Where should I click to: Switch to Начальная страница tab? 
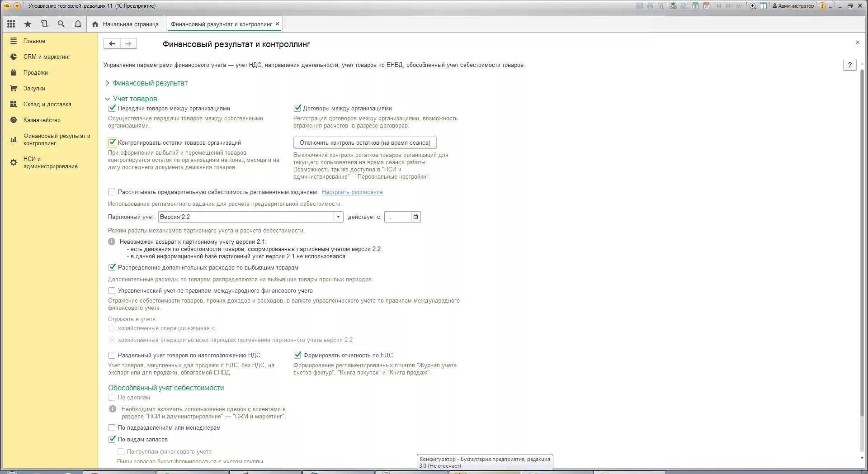(126, 24)
